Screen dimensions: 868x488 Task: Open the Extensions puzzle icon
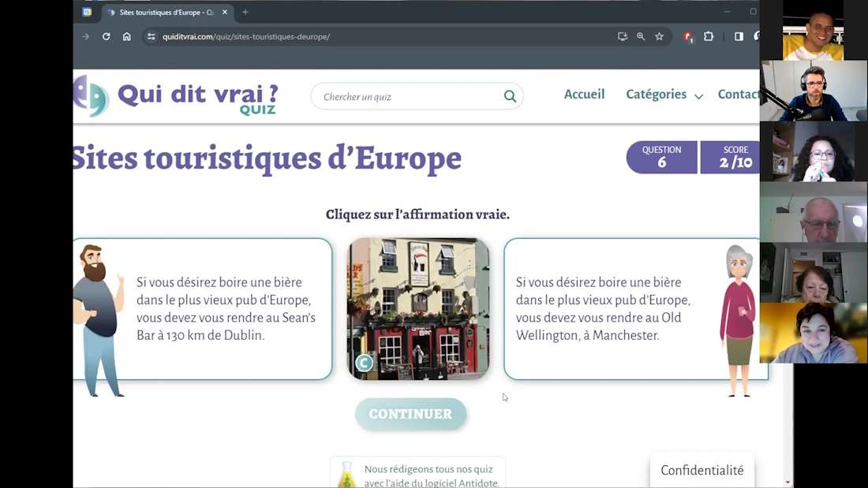click(x=709, y=36)
